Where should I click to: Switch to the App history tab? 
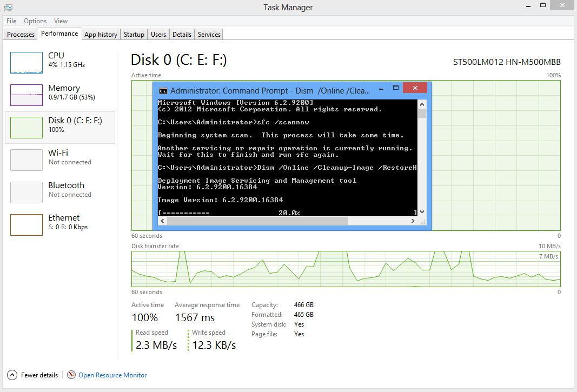[x=101, y=34]
